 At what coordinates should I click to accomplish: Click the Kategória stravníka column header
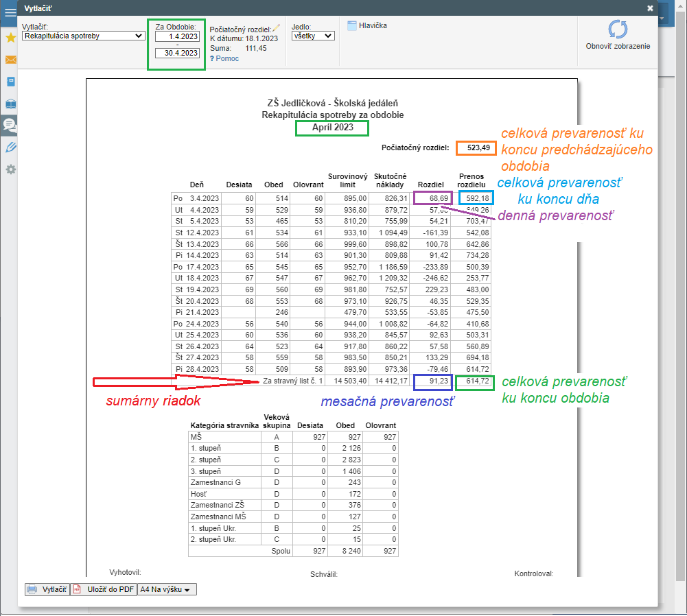[x=224, y=425]
